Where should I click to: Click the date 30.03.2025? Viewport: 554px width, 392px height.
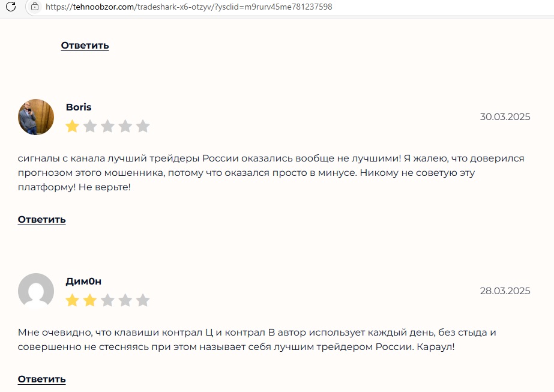click(x=505, y=117)
